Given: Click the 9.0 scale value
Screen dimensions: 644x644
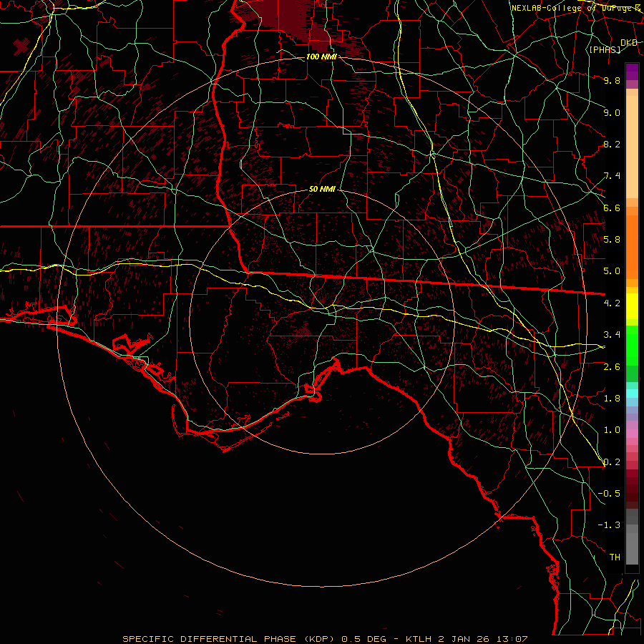Looking at the screenshot, I should coord(612,112).
